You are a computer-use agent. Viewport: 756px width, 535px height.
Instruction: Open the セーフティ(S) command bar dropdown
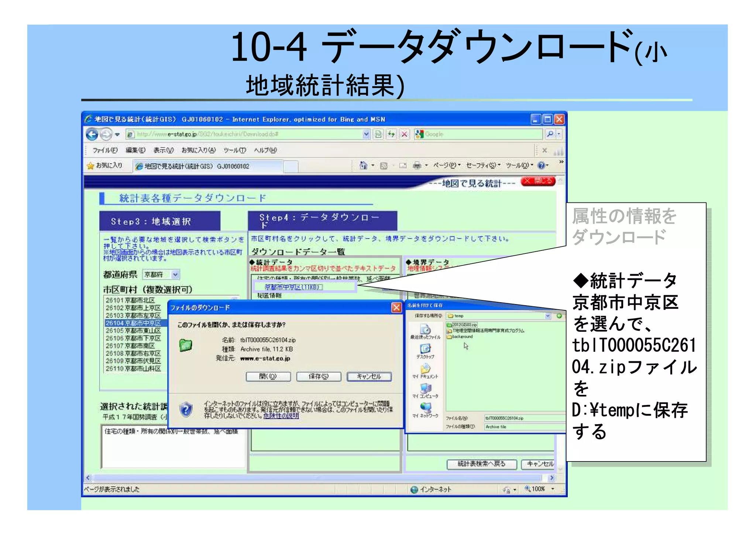483,166
